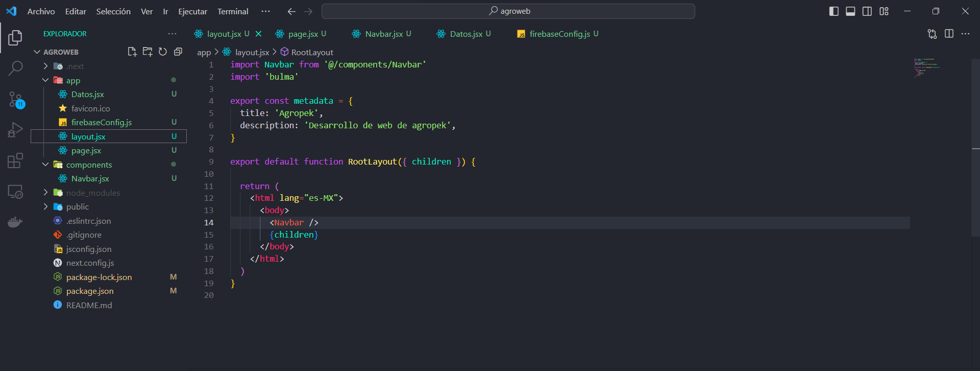The image size is (980, 371).
Task: Open the Docker view in activity bar
Action: pos(15,222)
